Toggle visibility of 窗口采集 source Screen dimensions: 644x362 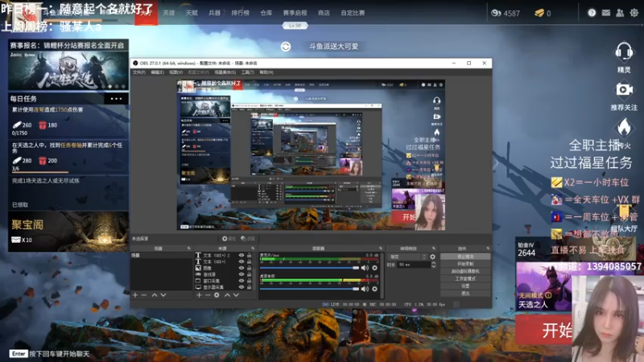[x=242, y=281]
